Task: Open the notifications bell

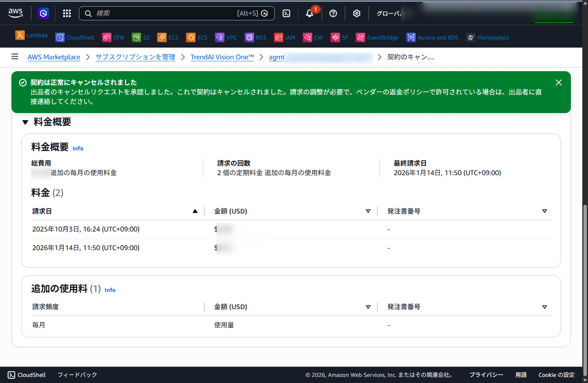Action: pos(310,13)
